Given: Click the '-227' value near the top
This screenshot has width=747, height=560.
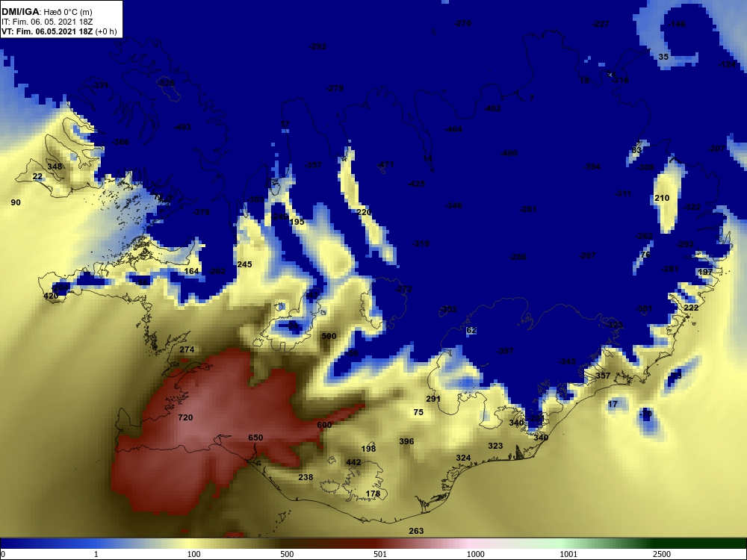Looking at the screenshot, I should pyautogui.click(x=601, y=25).
